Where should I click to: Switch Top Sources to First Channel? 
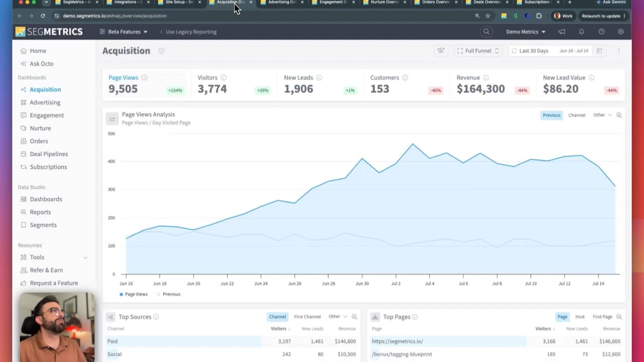pos(307,317)
